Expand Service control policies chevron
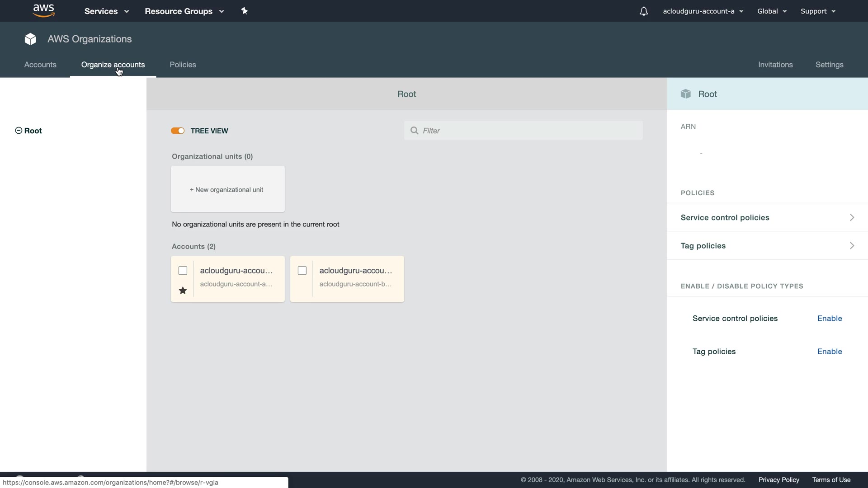The width and height of the screenshot is (868, 488). pos(852,217)
